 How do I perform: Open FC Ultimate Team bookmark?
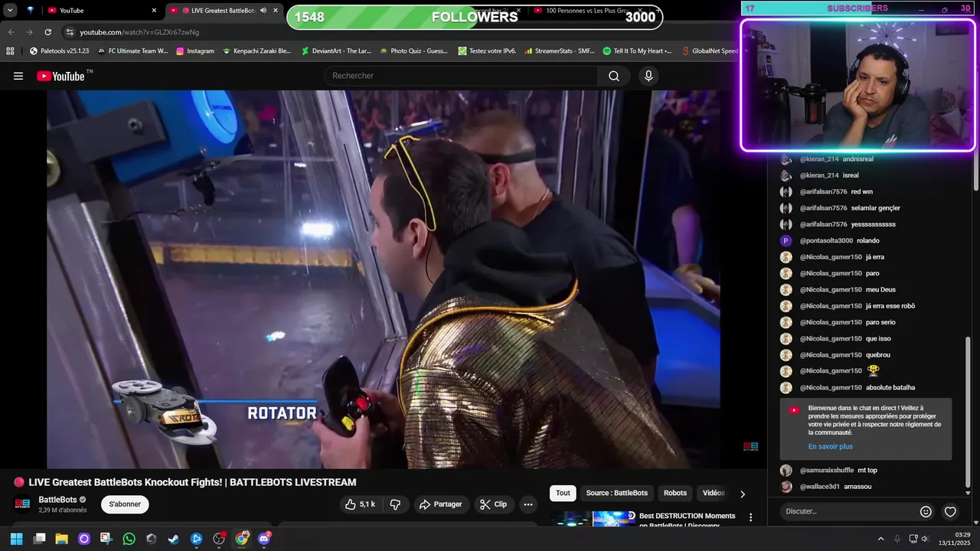point(132,51)
